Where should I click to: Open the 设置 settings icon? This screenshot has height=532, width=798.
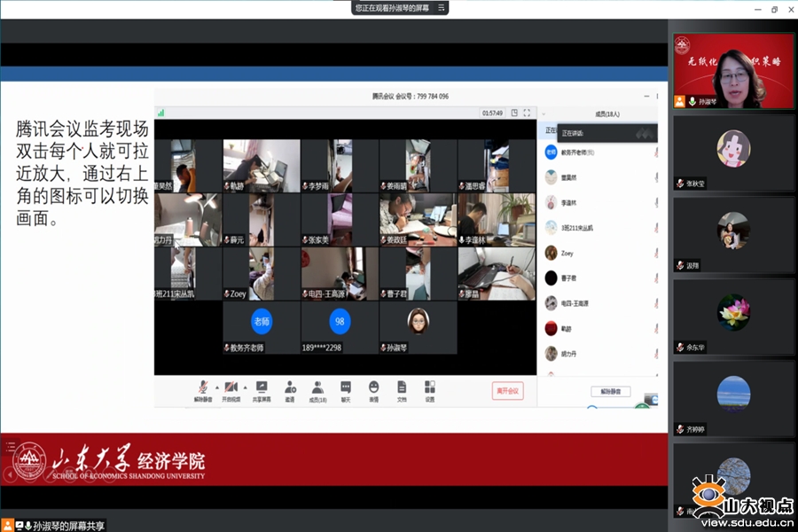click(430, 387)
